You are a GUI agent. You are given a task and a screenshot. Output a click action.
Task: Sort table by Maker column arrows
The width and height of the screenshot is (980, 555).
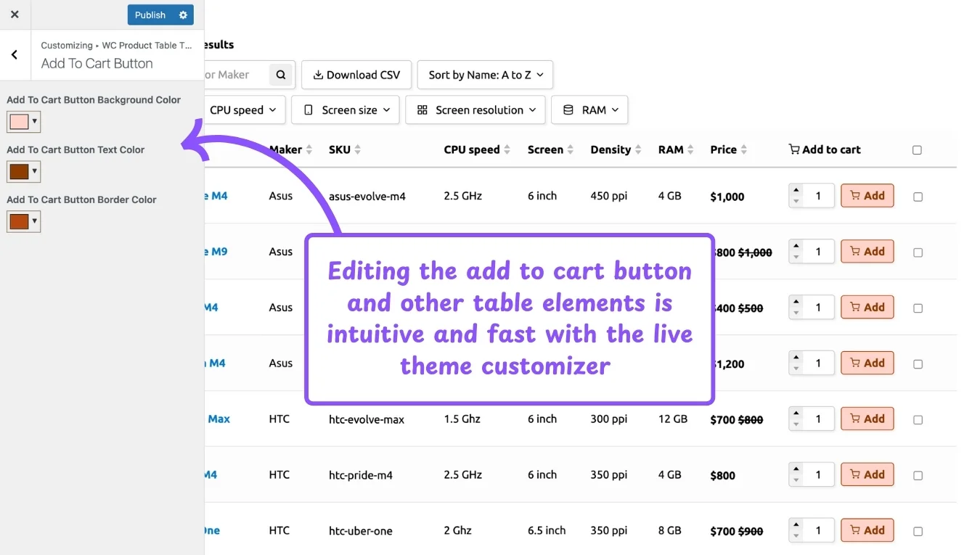[x=309, y=149]
